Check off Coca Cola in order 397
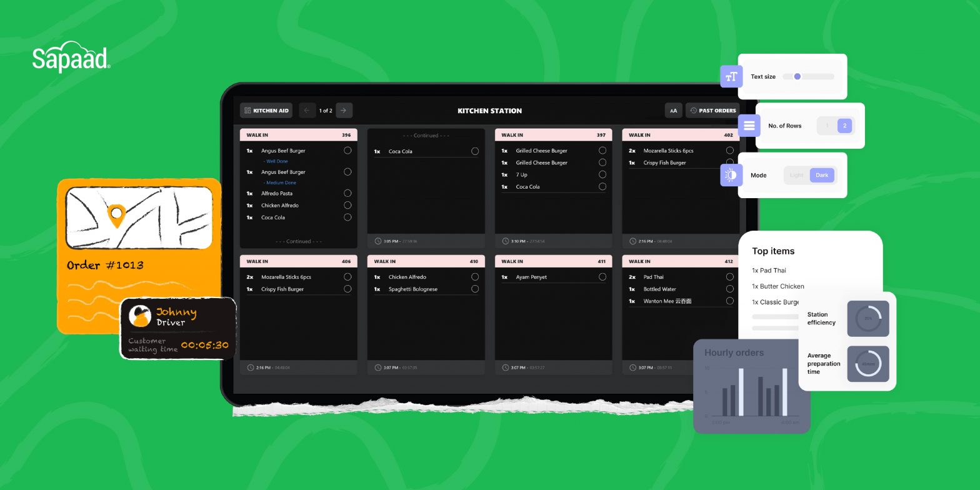The width and height of the screenshot is (980, 490). (x=602, y=186)
